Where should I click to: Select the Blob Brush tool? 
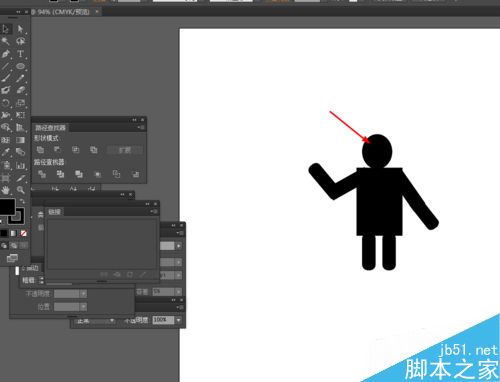pos(5,90)
